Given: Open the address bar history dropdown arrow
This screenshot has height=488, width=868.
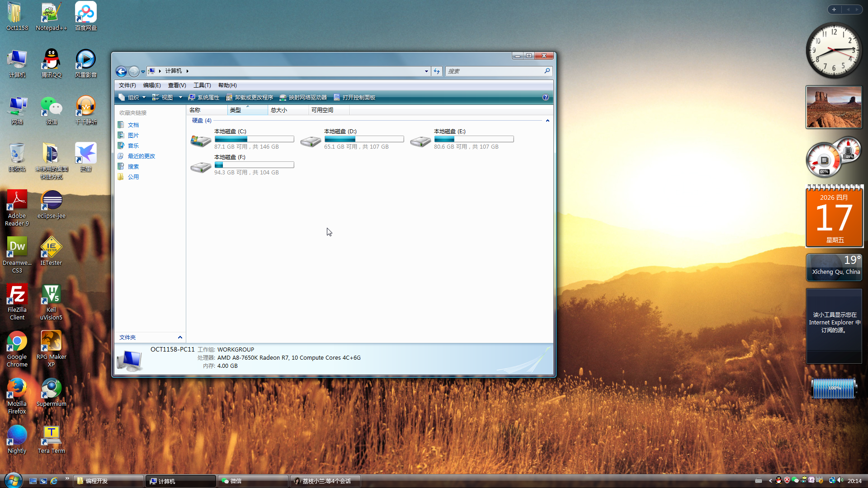Looking at the screenshot, I should pyautogui.click(x=426, y=71).
